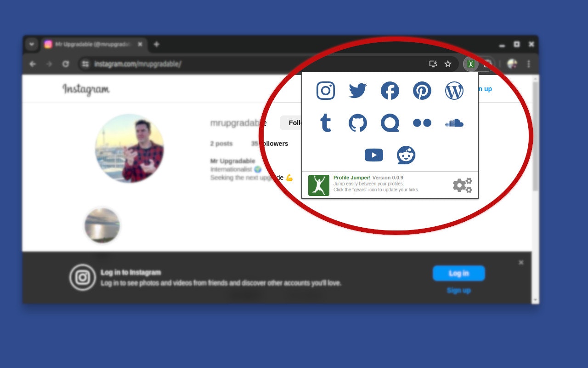Viewport: 588px width, 368px height.
Task: Click the followers count text
Action: [x=270, y=144]
